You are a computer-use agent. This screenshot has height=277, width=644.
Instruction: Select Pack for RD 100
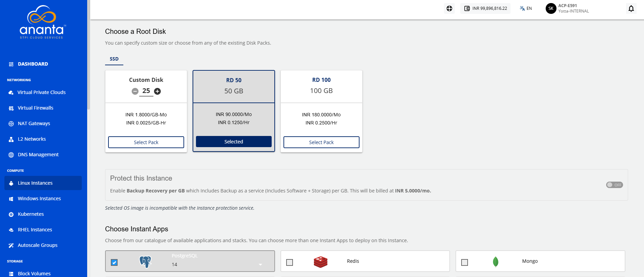pos(321,142)
